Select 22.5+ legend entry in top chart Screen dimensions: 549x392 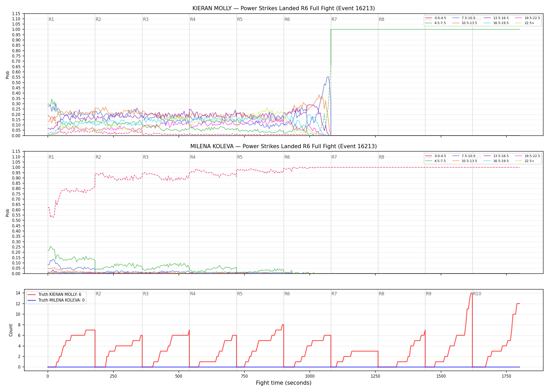click(525, 23)
